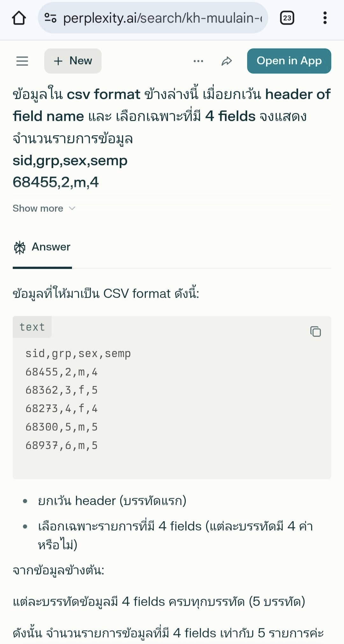Image resolution: width=344 pixels, height=644 pixels.
Task: Copy the code block contents
Action: 315,332
